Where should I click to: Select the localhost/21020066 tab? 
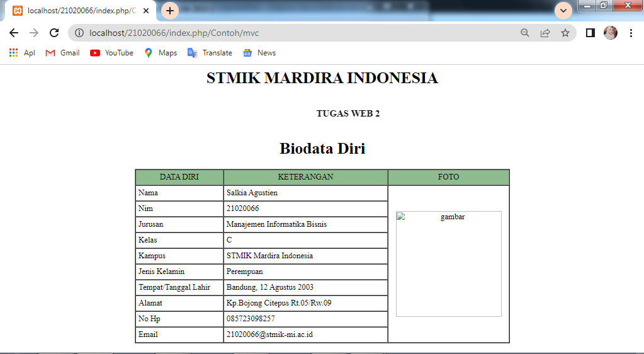(x=76, y=11)
